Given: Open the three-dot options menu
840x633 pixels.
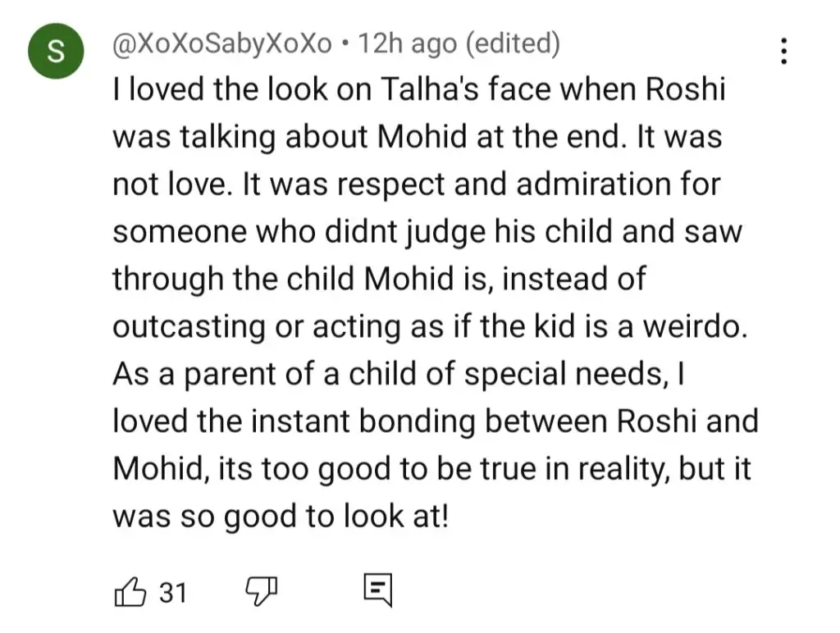Looking at the screenshot, I should 783,51.
